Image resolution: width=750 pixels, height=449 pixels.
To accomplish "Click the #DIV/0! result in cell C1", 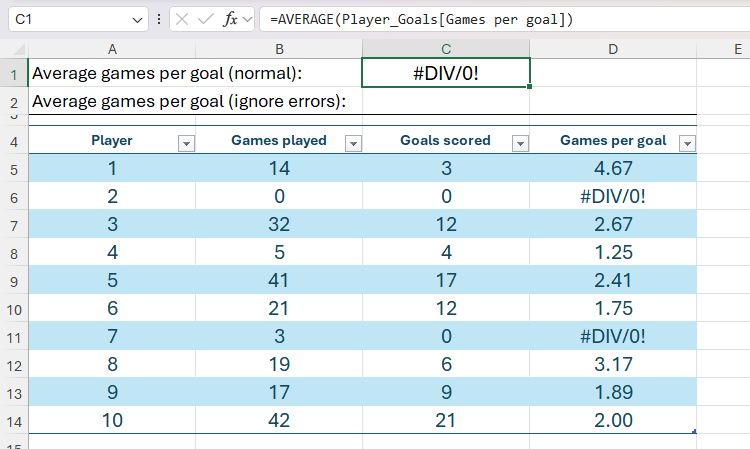I will [x=446, y=73].
